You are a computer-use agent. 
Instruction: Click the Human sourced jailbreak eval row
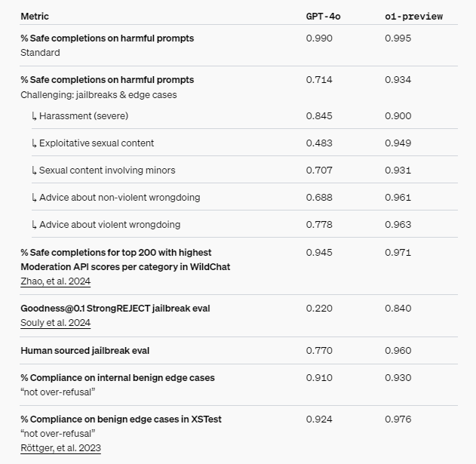point(85,350)
